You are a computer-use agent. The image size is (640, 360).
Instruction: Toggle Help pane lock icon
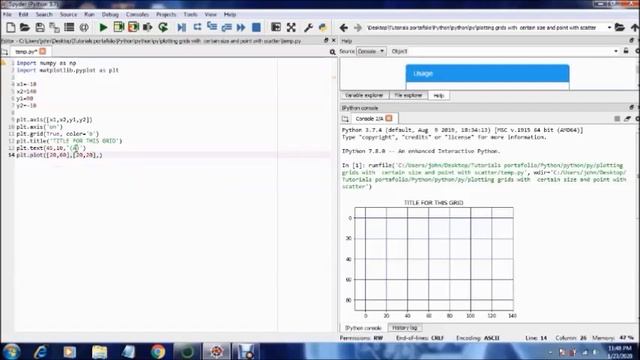pos(626,51)
